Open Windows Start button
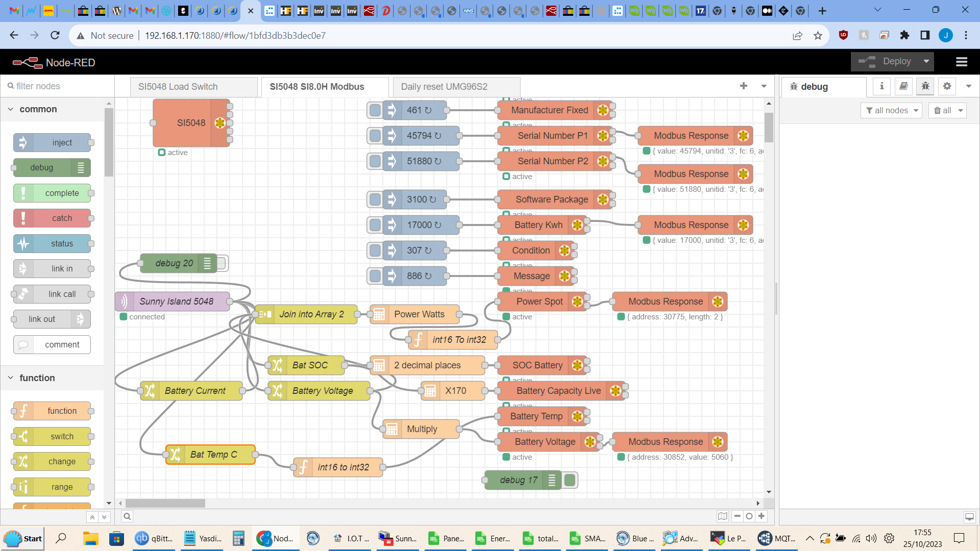Viewport: 980px width, 551px height. 23,538
